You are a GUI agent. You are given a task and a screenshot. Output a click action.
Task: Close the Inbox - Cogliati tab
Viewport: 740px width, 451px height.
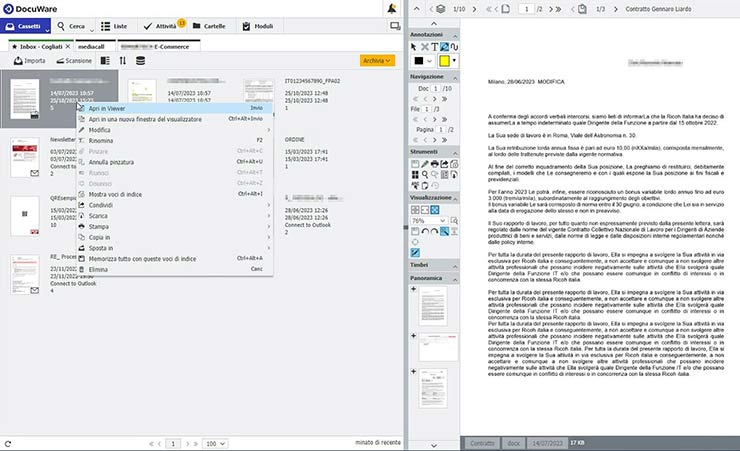coord(68,46)
